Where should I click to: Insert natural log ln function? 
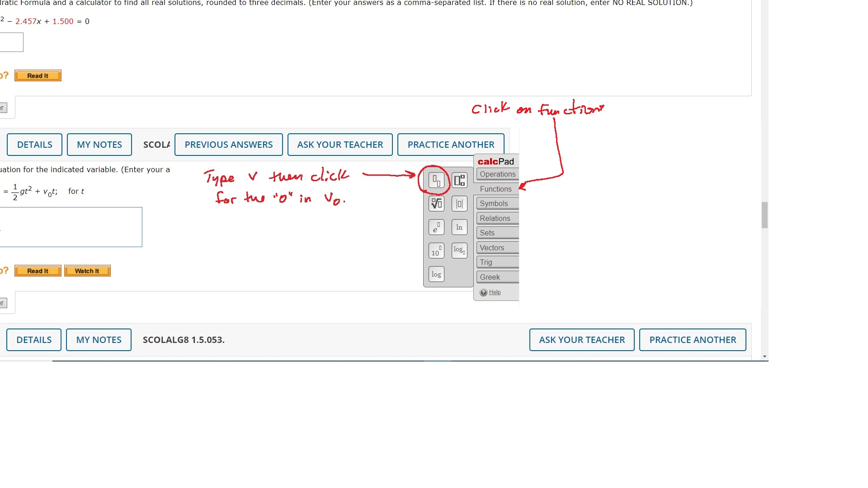(459, 227)
